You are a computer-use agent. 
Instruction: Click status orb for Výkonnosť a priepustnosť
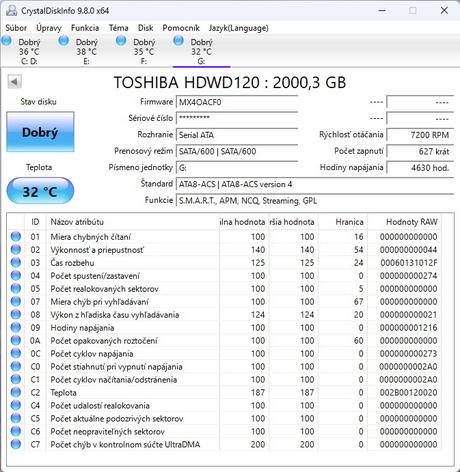[x=16, y=250]
